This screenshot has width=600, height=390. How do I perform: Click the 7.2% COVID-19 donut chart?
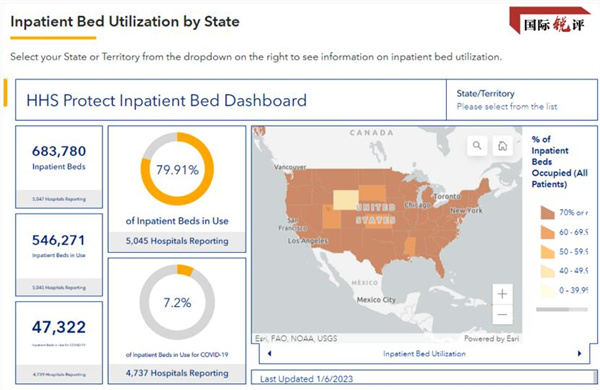(177, 302)
